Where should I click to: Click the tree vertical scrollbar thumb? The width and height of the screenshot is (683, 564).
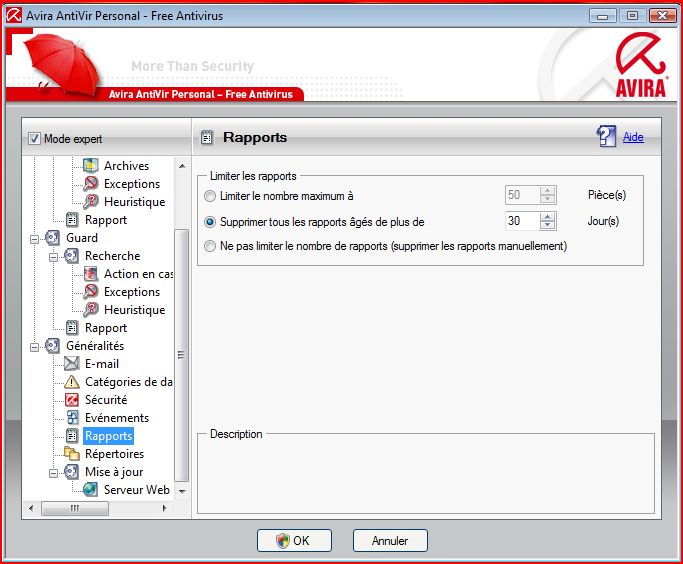coord(182,355)
